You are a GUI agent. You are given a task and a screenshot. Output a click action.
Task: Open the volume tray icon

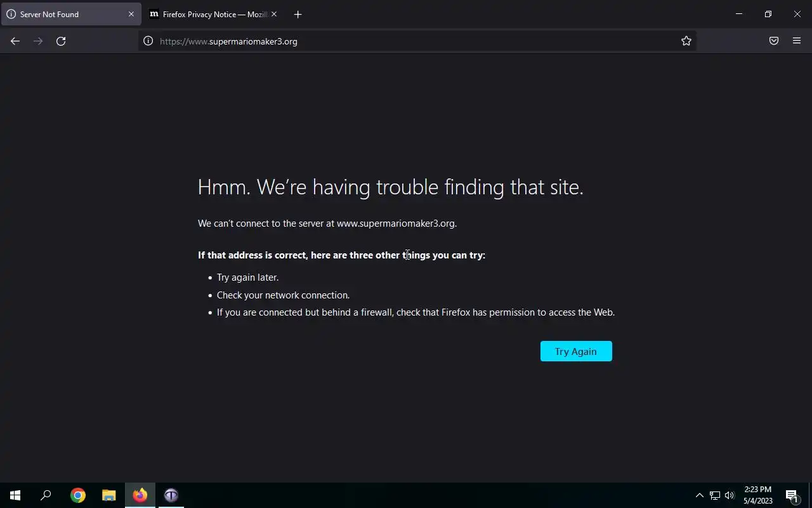pyautogui.click(x=730, y=495)
